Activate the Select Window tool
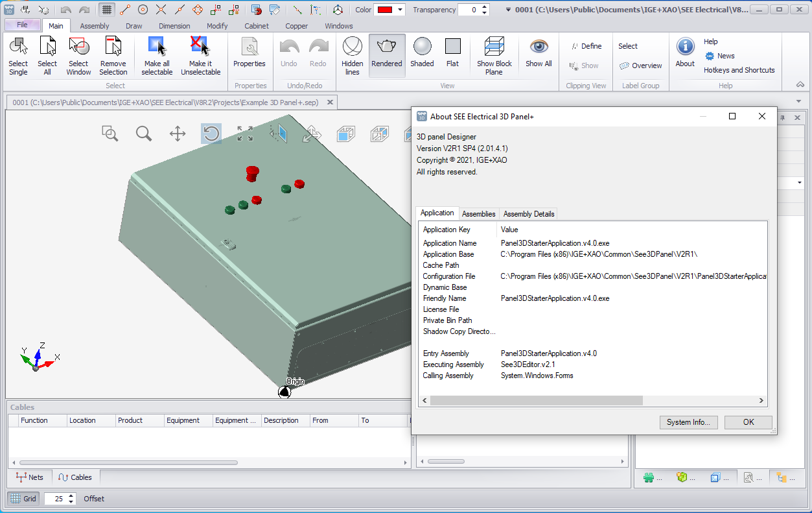The width and height of the screenshot is (812, 513). (x=78, y=56)
